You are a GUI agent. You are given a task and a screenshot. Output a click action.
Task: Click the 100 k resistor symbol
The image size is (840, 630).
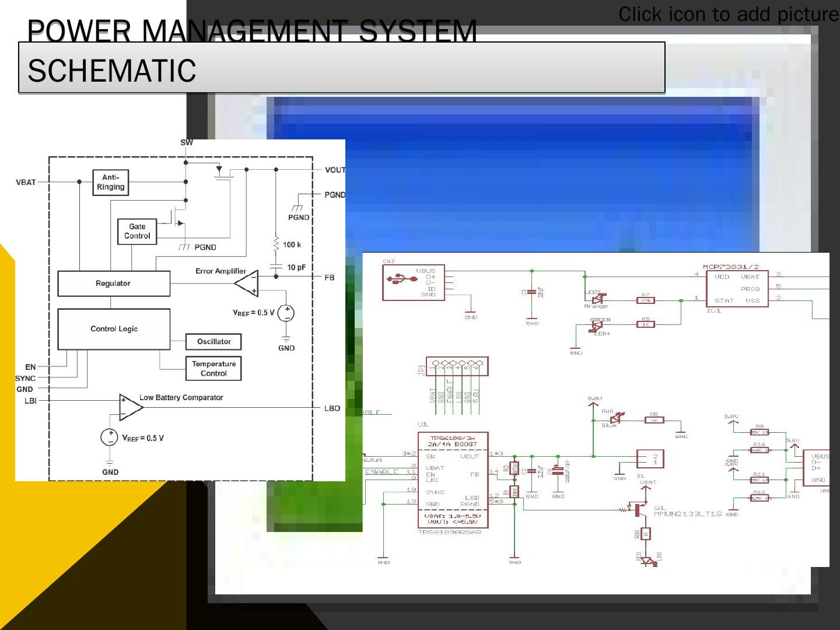[276, 245]
